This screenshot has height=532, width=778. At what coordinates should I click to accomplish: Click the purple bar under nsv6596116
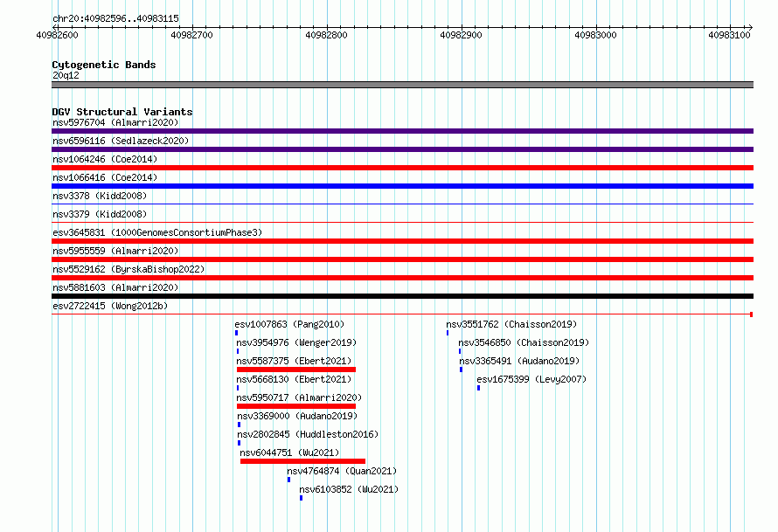coord(402,149)
